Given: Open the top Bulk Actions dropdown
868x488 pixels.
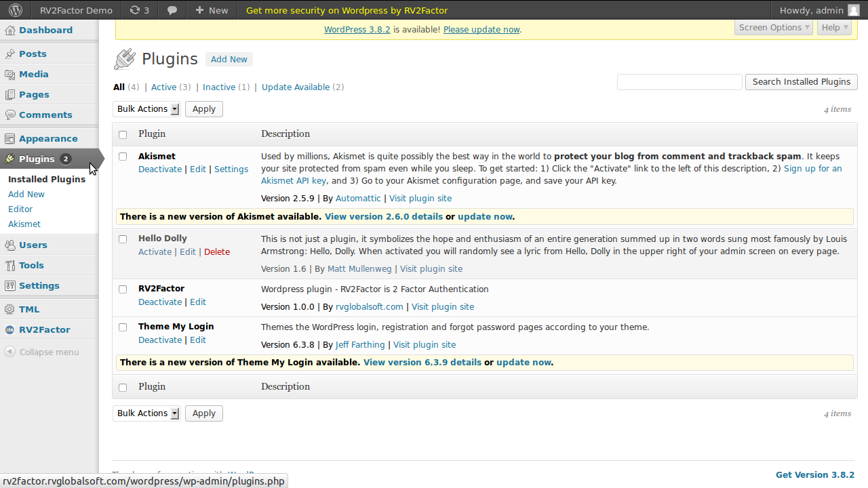Looking at the screenshot, I should pyautogui.click(x=146, y=108).
